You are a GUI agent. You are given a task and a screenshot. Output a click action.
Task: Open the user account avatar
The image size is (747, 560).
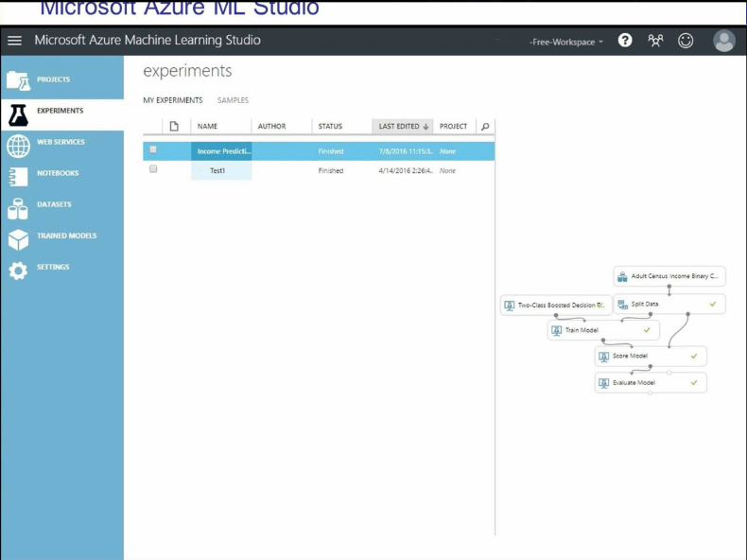[724, 41]
